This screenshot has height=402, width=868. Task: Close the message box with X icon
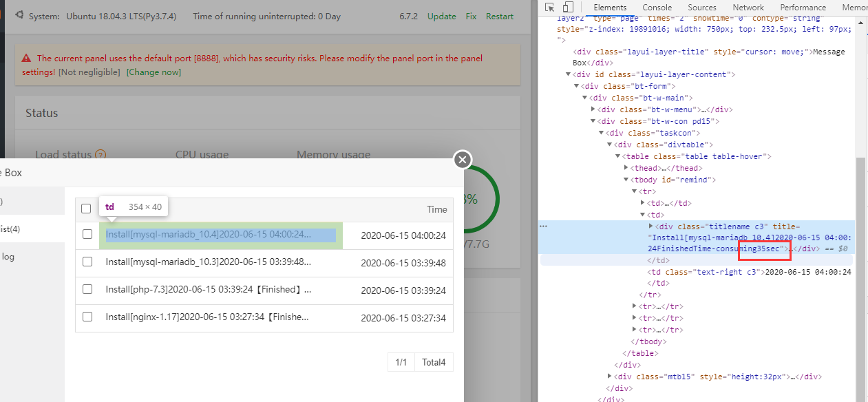coord(463,160)
